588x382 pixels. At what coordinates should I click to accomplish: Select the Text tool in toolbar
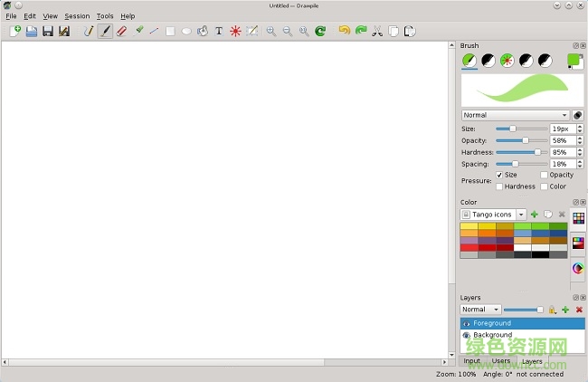click(219, 31)
